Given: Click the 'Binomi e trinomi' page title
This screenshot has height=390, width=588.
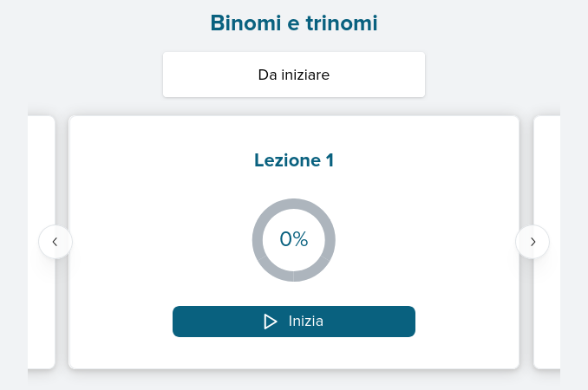Looking at the screenshot, I should click(294, 23).
